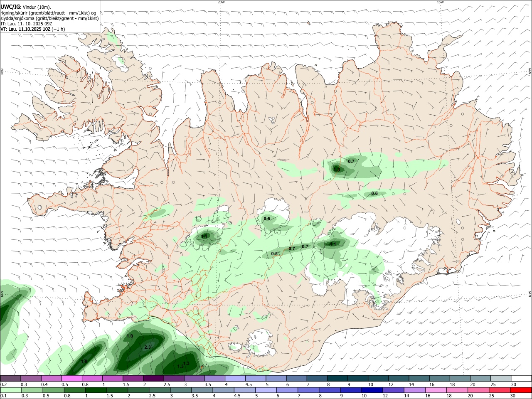The width and height of the screenshot is (532, 399).
Task: Click the bright pink swatch labelled 0.5 in the sleet/snow scale
Action: click(71, 378)
